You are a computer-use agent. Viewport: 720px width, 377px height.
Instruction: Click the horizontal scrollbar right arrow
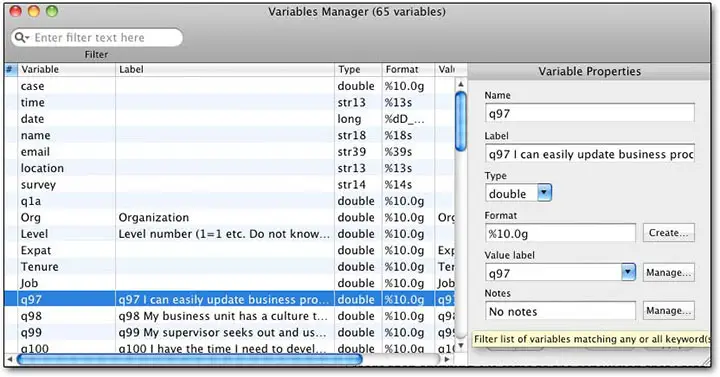[x=447, y=359]
